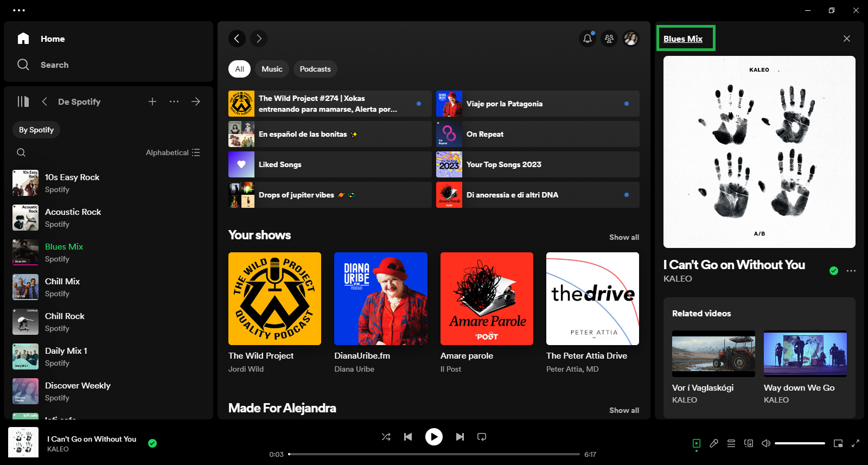Image resolution: width=868 pixels, height=465 pixels.
Task: Skip to the next track
Action: (x=460, y=437)
